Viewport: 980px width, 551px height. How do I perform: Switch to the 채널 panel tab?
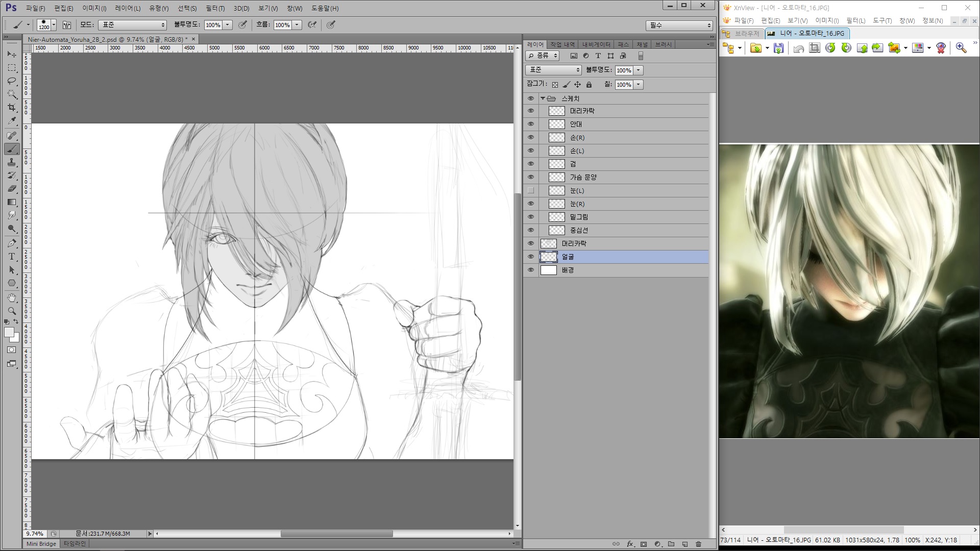[x=642, y=45]
